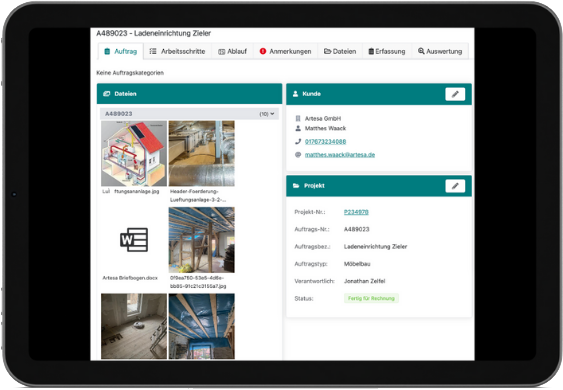Screen dimensions: 563x390
Task: Click the Dateien panel header icon
Action: tap(107, 94)
